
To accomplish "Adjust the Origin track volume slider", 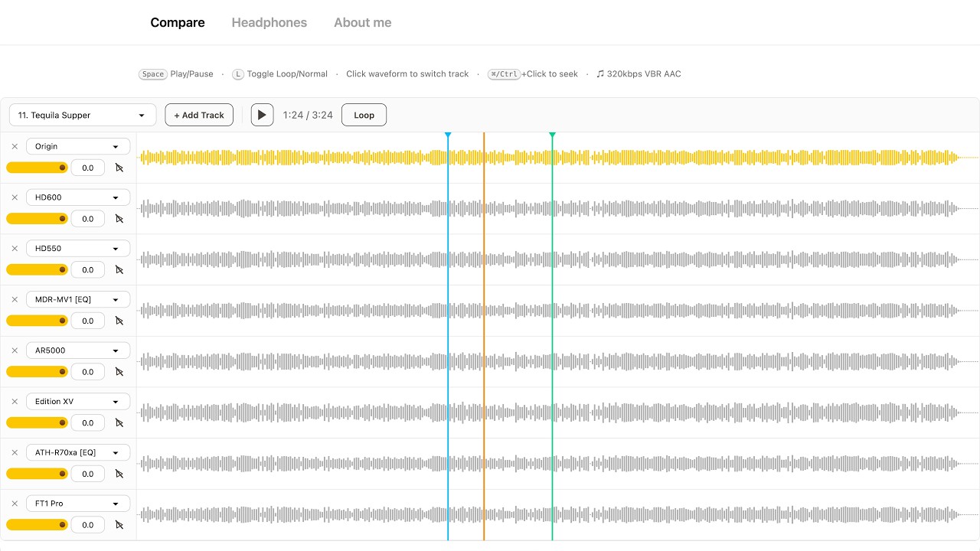I will 37,168.
